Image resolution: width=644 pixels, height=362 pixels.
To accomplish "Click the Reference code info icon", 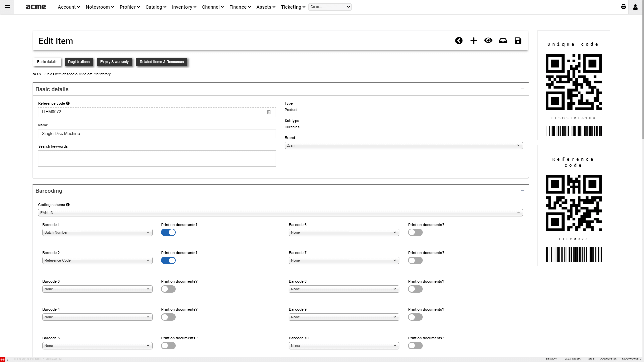I will tap(68, 103).
